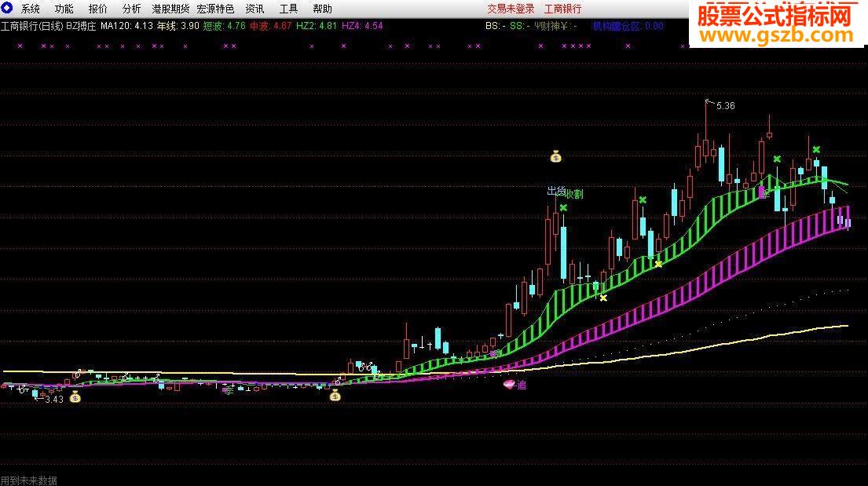
Task: Click the 用到未来数据 status text
Action: (29, 481)
